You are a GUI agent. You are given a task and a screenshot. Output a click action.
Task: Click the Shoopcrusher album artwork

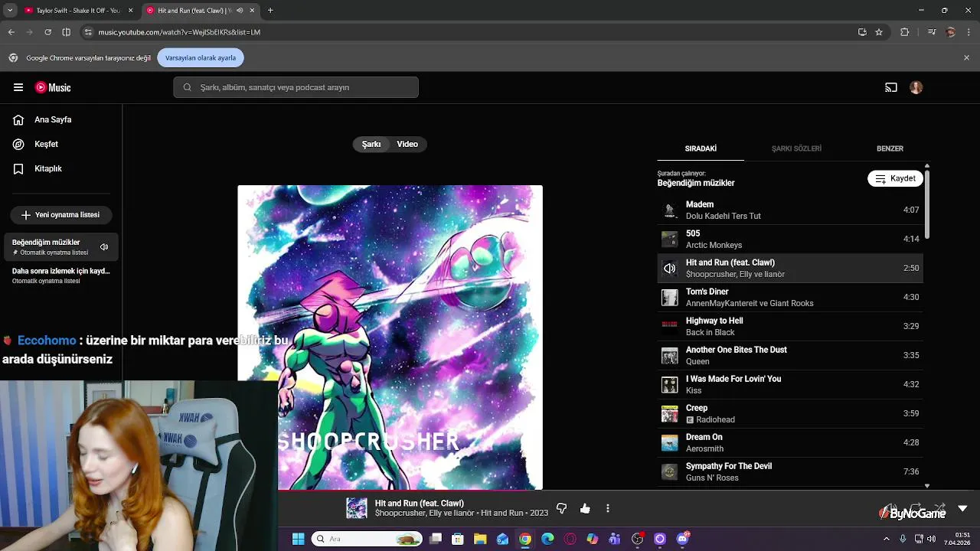[390, 337]
